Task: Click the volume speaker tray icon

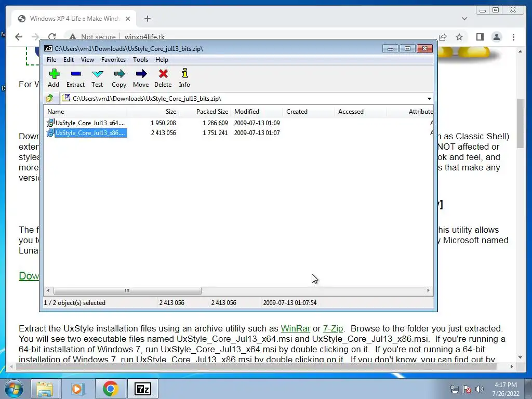Action: click(x=479, y=389)
